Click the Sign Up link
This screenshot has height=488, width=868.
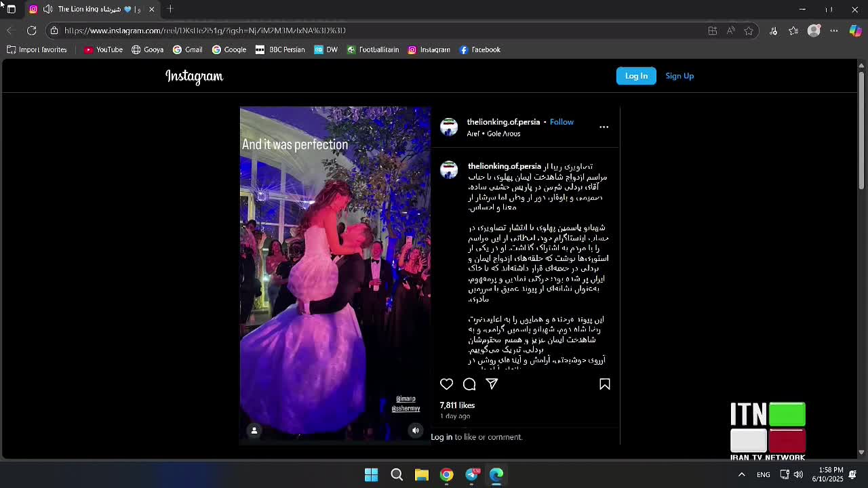(679, 76)
